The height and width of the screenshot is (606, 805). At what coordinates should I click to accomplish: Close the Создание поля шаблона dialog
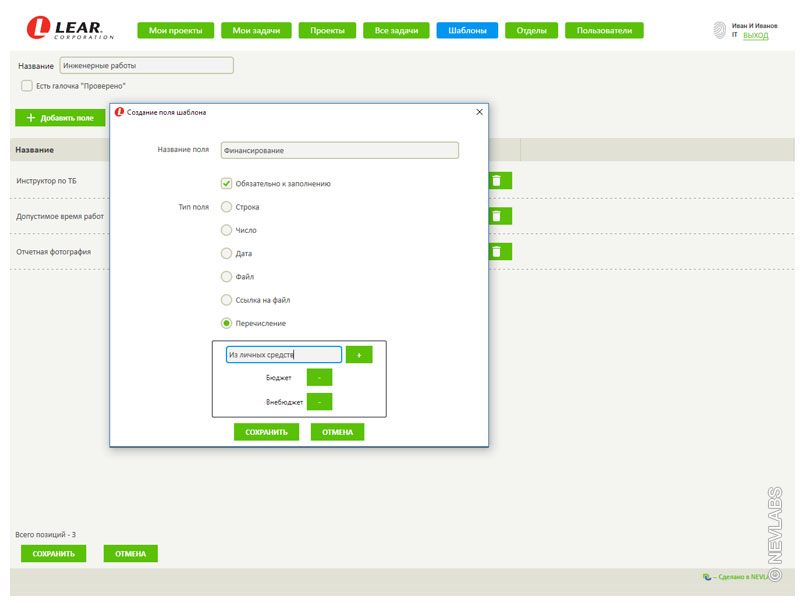(x=479, y=112)
